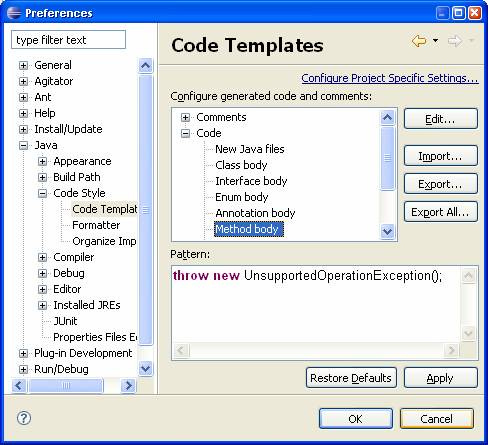Click the Export... button
The height and width of the screenshot is (445, 488).
click(x=441, y=184)
